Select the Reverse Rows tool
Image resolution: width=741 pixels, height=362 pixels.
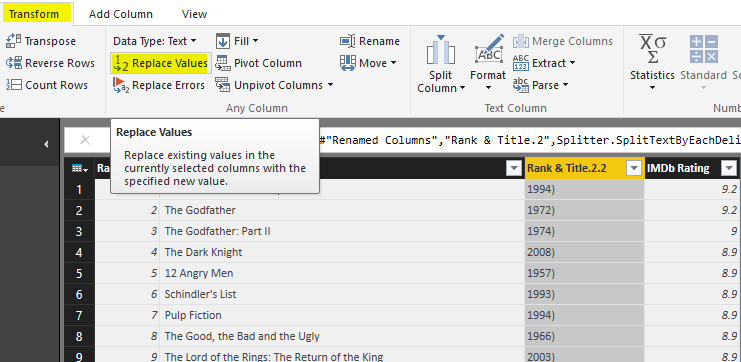(x=50, y=63)
